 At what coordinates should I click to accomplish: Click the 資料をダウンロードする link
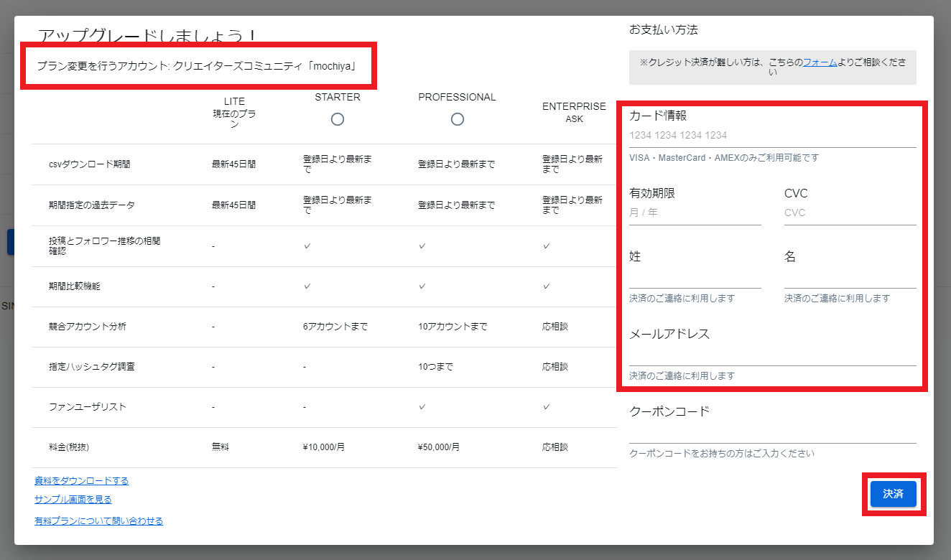tap(81, 481)
